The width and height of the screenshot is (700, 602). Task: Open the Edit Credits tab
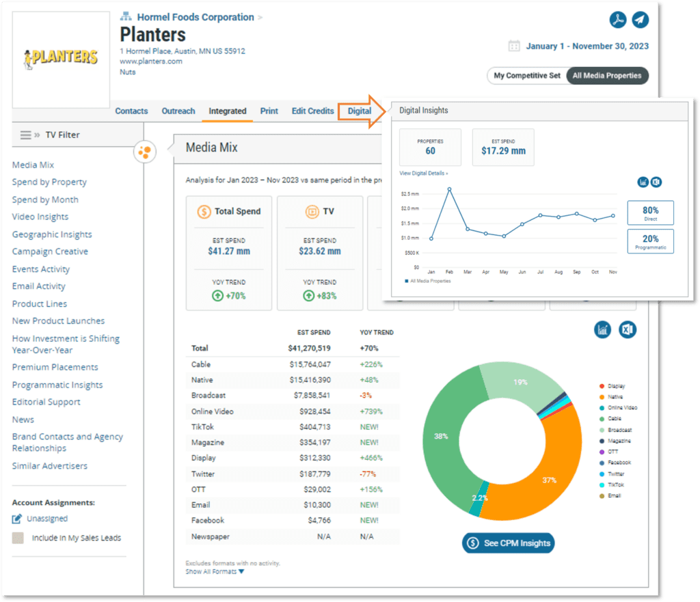[x=313, y=111]
